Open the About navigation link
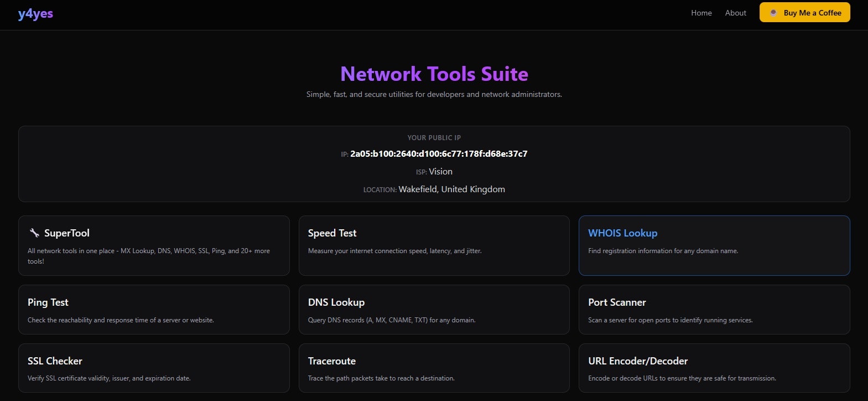Screen dimensions: 868x401 click(x=735, y=13)
